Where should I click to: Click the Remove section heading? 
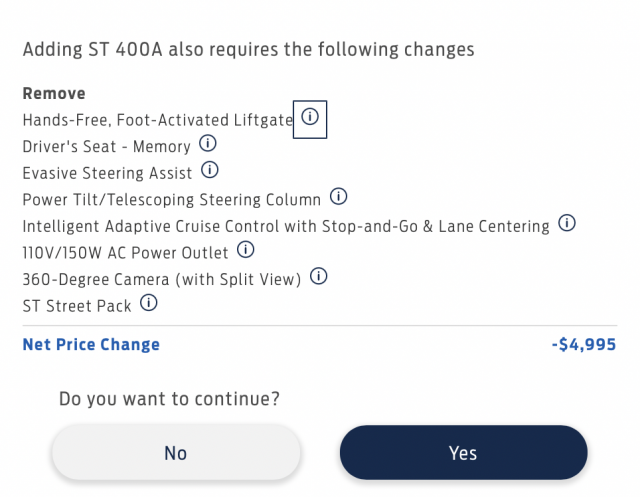coord(54,93)
